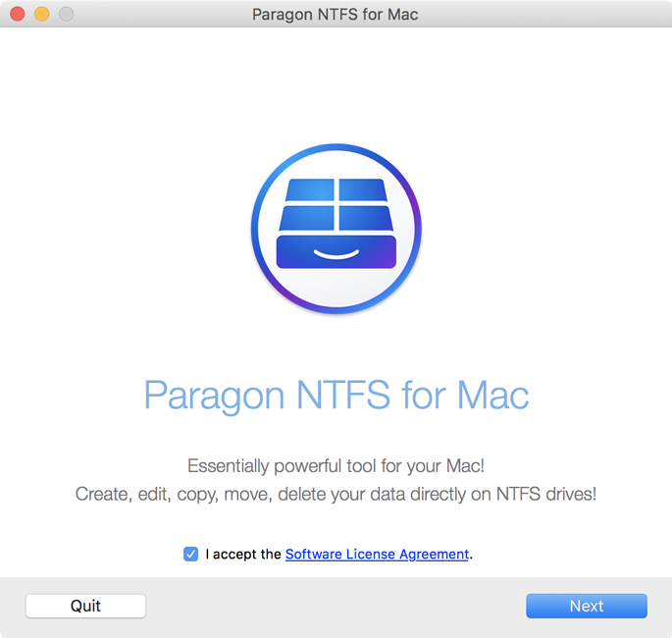Click the large 'Paragon NTFS for Mac' heading
The height and width of the screenshot is (638, 672).
(x=336, y=396)
